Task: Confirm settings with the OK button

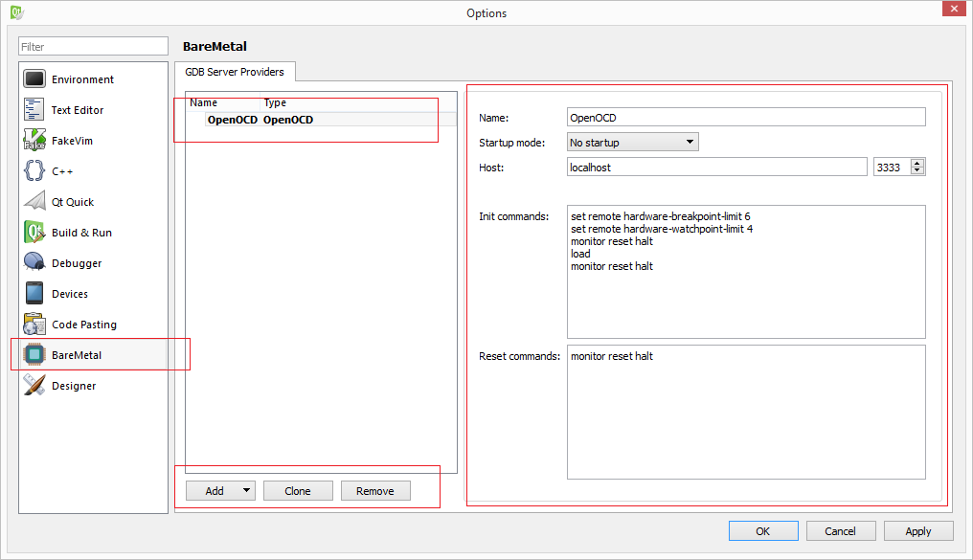Action: tap(763, 531)
